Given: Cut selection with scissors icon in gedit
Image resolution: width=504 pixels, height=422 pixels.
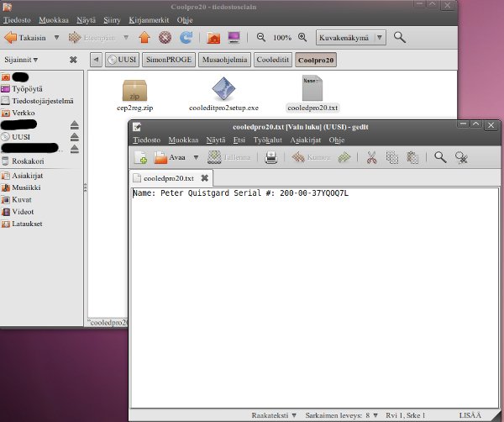Looking at the screenshot, I should coord(372,157).
